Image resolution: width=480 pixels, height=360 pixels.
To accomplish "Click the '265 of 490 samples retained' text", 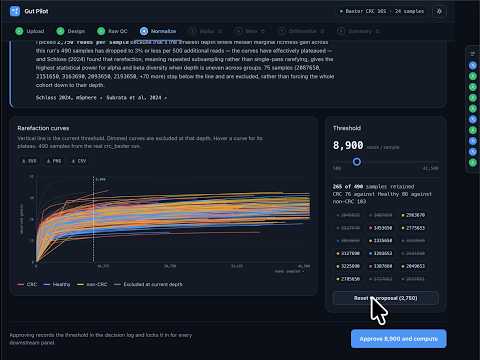I will coord(373,187).
